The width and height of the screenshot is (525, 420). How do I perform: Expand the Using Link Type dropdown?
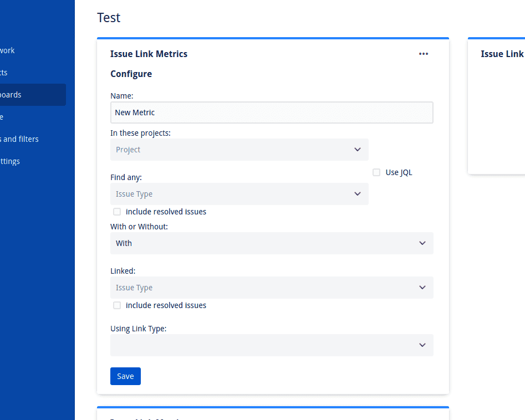coord(272,345)
